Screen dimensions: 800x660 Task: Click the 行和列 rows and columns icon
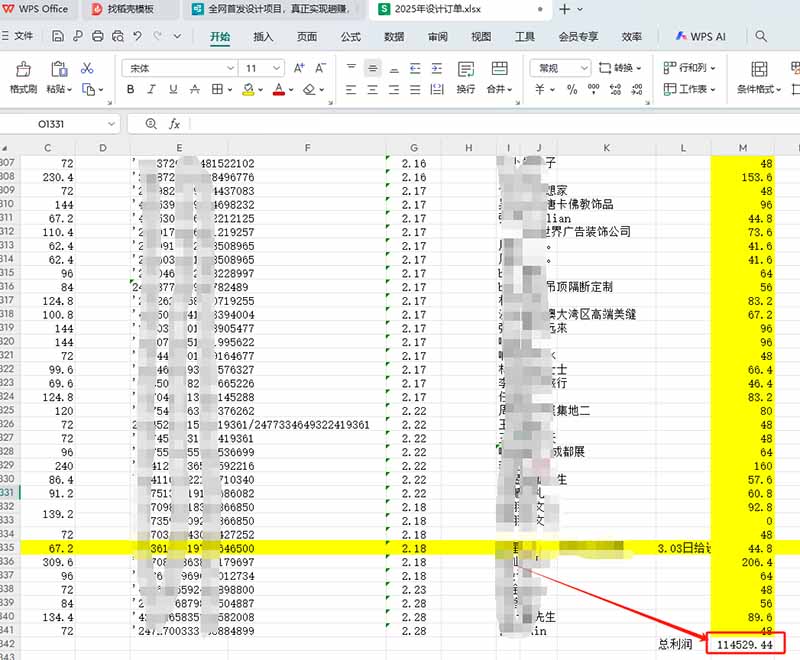[x=690, y=68]
